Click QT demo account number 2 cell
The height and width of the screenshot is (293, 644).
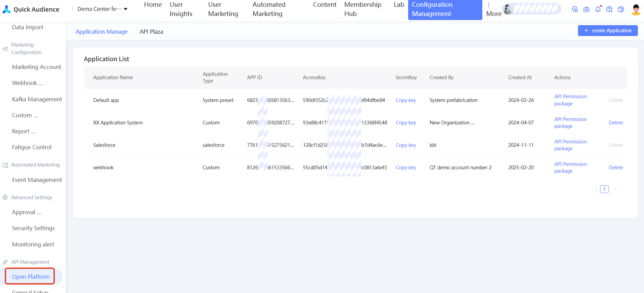coord(460,168)
